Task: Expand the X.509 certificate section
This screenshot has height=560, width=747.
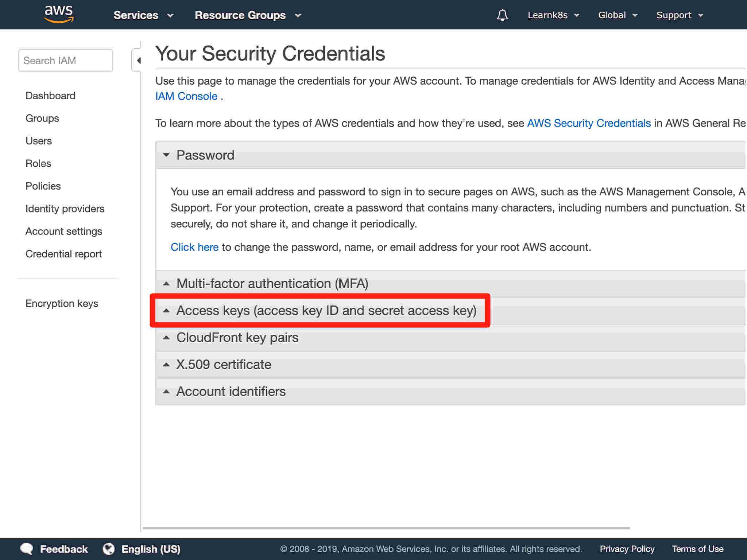Action: pyautogui.click(x=450, y=364)
